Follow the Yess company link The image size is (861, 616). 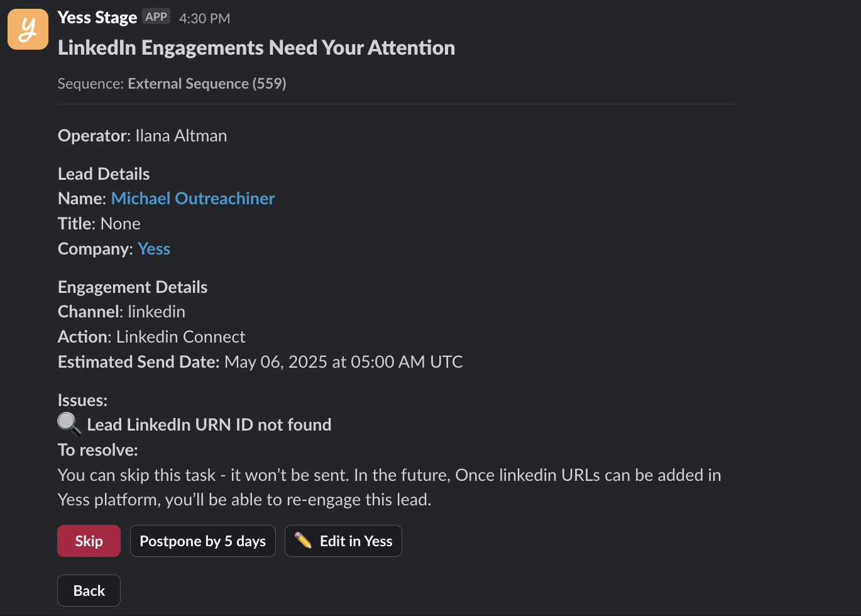[x=154, y=249]
